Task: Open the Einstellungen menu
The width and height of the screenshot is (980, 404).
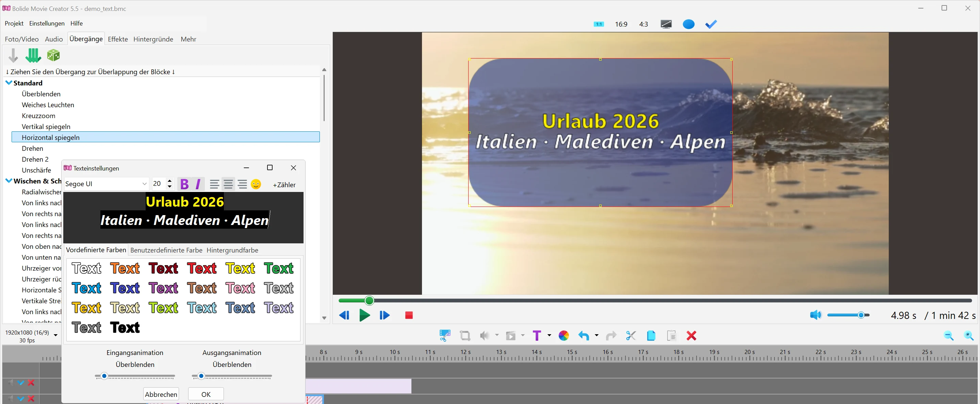Action: (47, 23)
